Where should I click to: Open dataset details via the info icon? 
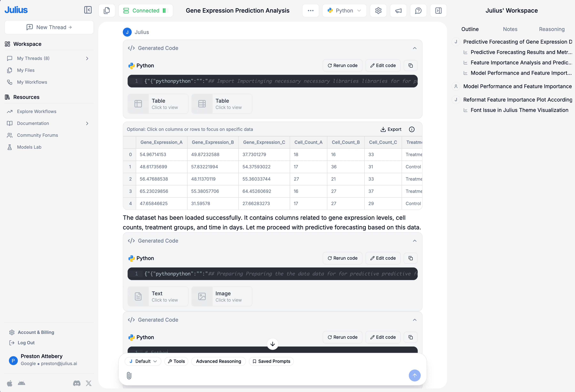pos(411,129)
